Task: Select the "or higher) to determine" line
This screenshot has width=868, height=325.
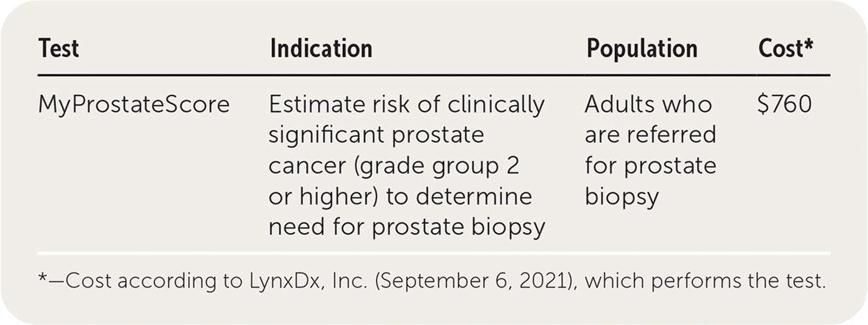Action: click(400, 196)
